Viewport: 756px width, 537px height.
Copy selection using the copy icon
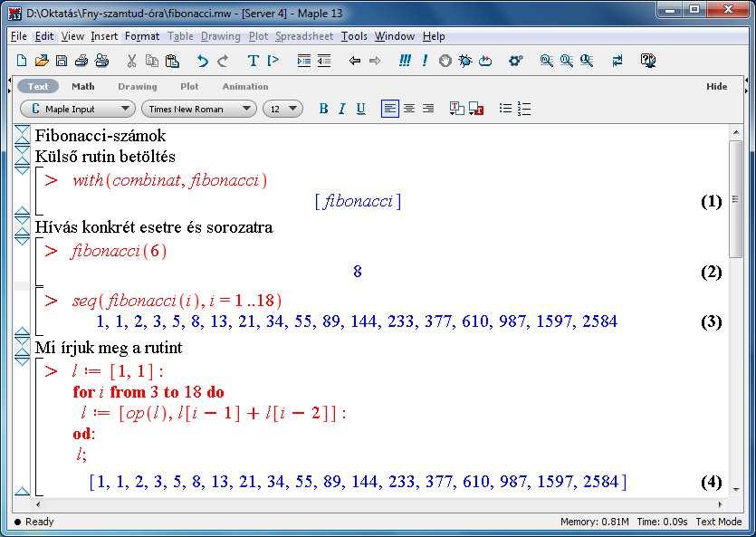(x=152, y=61)
